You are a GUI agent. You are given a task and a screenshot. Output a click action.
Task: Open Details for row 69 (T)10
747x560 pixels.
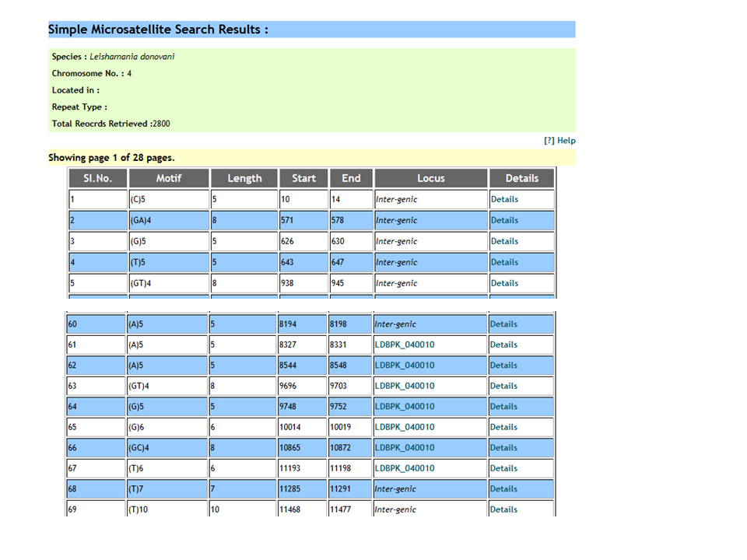(503, 509)
